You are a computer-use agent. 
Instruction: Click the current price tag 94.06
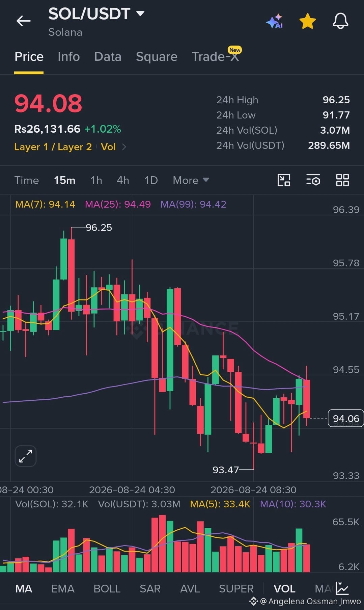[x=346, y=418]
